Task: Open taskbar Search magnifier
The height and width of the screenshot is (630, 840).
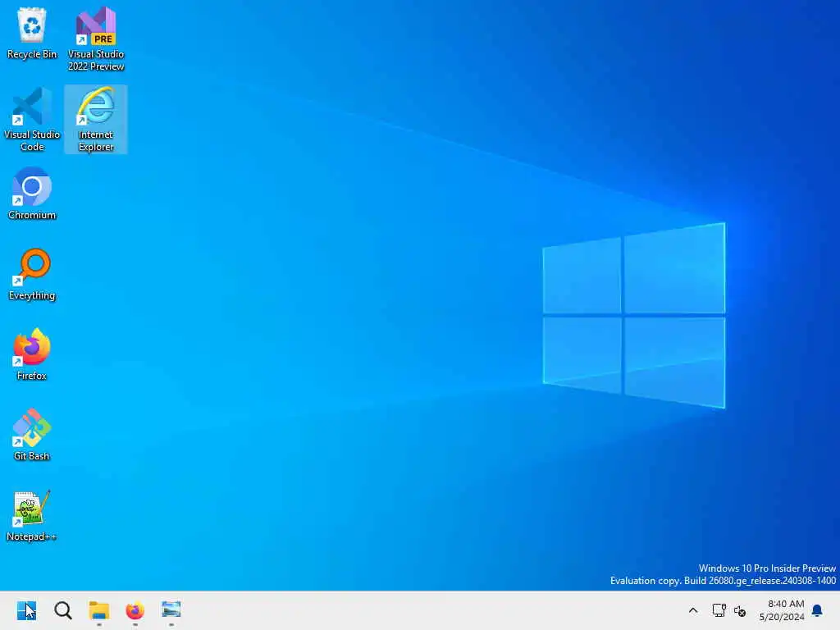Action: 62,610
